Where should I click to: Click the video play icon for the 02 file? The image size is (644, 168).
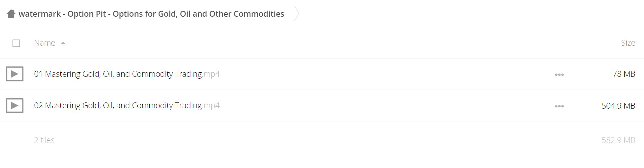pos(15,105)
